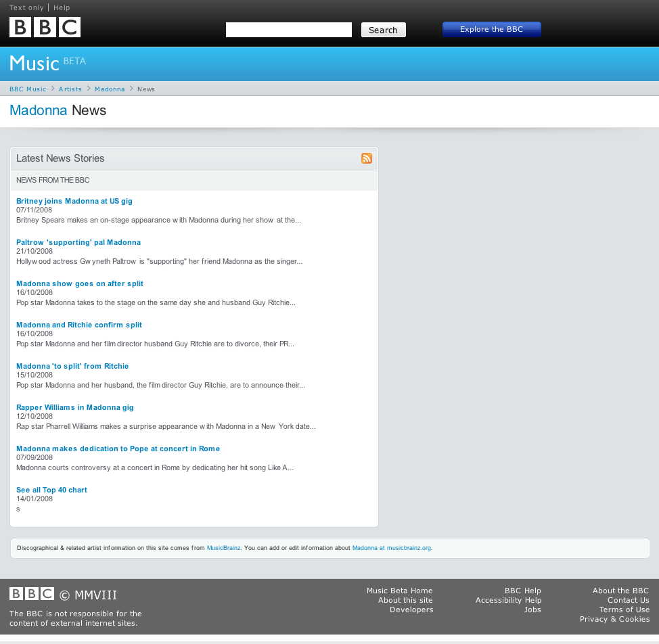Click the date 07/11/2008
The image size is (659, 644).
[x=34, y=210]
